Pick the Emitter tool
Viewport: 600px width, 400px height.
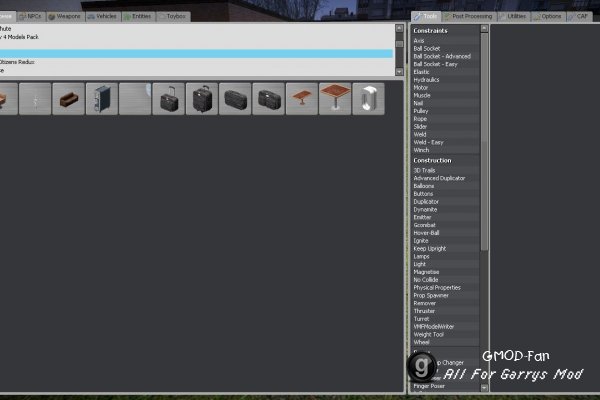445,217
